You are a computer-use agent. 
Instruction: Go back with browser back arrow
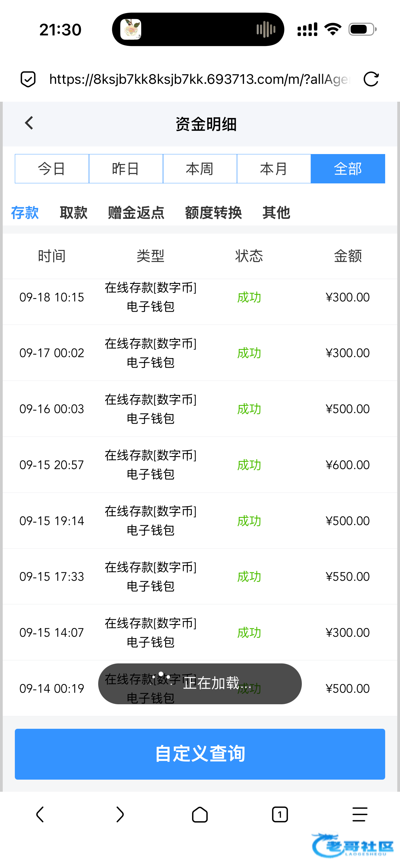coord(40,814)
